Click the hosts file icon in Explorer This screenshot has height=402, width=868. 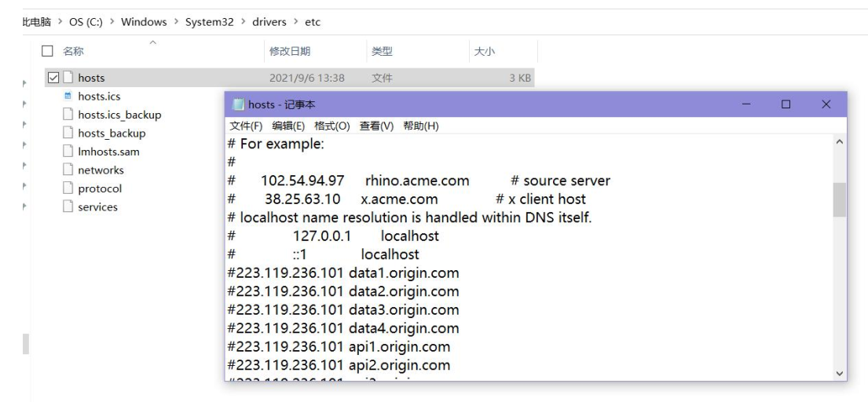coord(68,78)
